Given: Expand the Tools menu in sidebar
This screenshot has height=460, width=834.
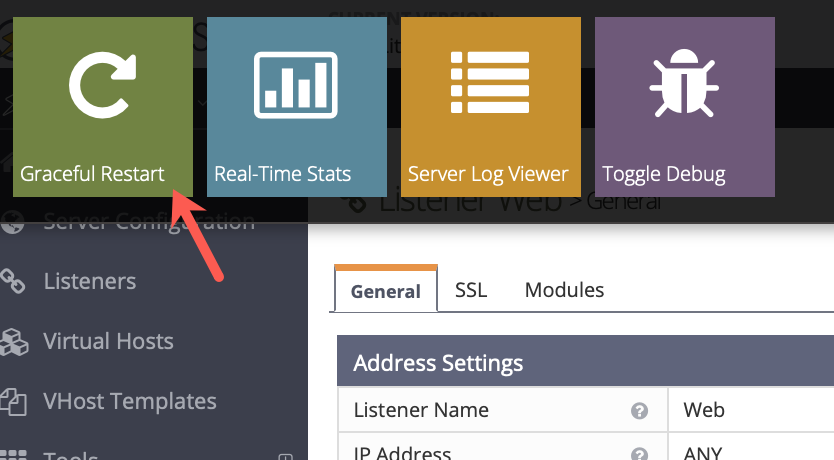Looking at the screenshot, I should click(x=285, y=457).
